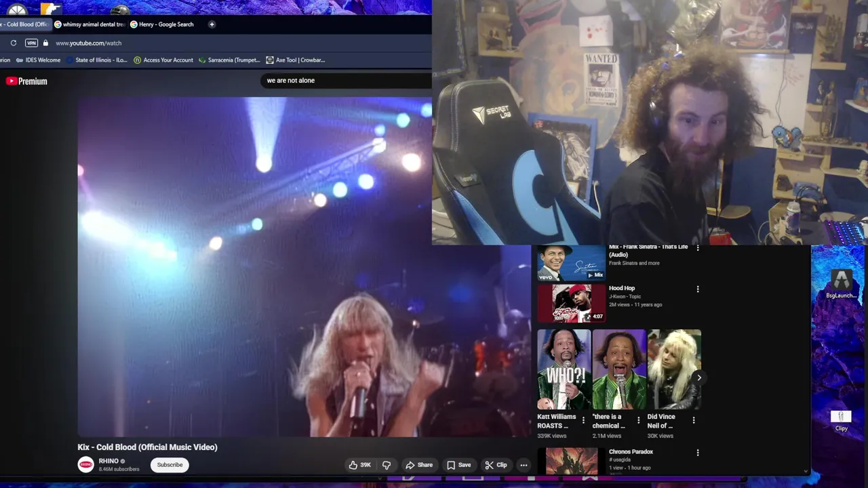Image resolution: width=868 pixels, height=488 pixels.
Task: Open "there is a chemical" short thumbnail
Action: (x=618, y=369)
